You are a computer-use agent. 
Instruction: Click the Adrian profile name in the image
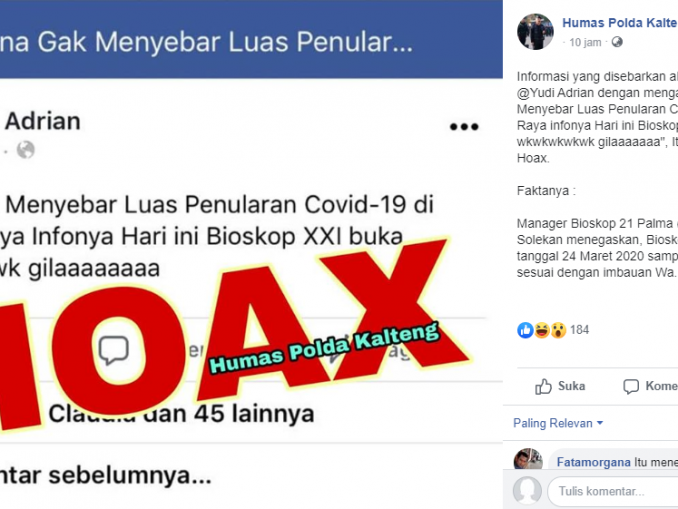(x=42, y=121)
